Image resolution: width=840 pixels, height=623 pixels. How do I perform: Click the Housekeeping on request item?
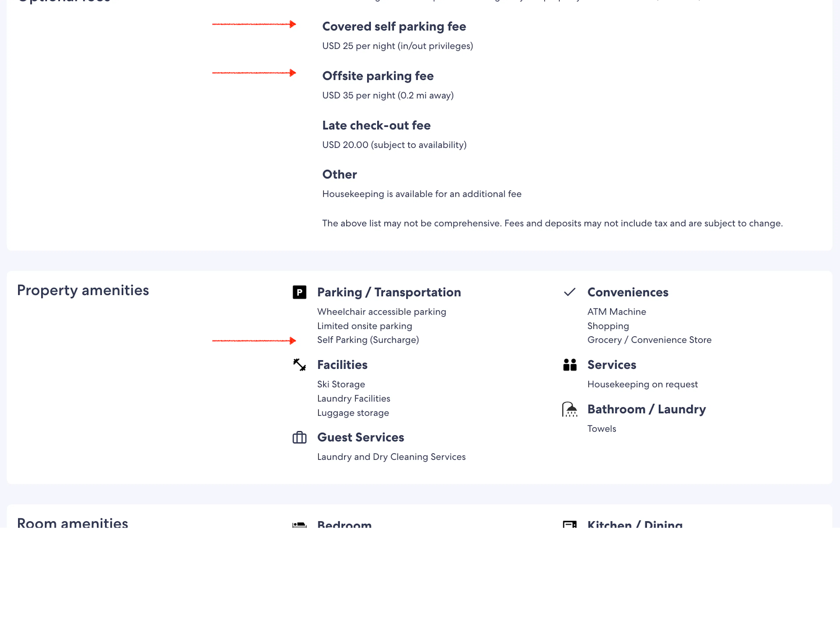642,384
